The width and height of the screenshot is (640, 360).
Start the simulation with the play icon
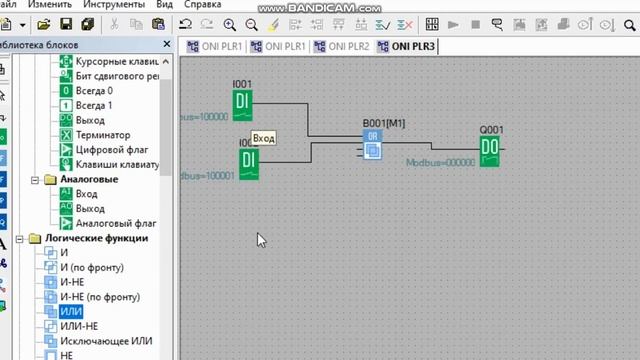click(x=453, y=24)
